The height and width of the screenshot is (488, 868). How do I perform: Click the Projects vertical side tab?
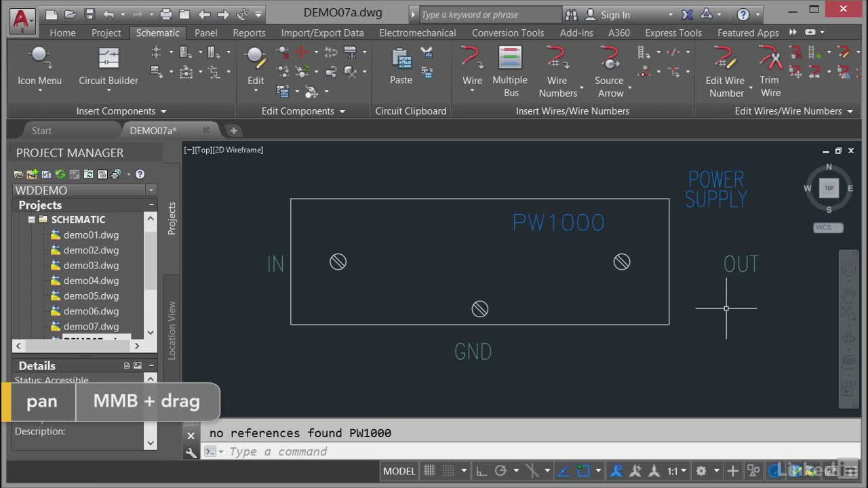(172, 218)
